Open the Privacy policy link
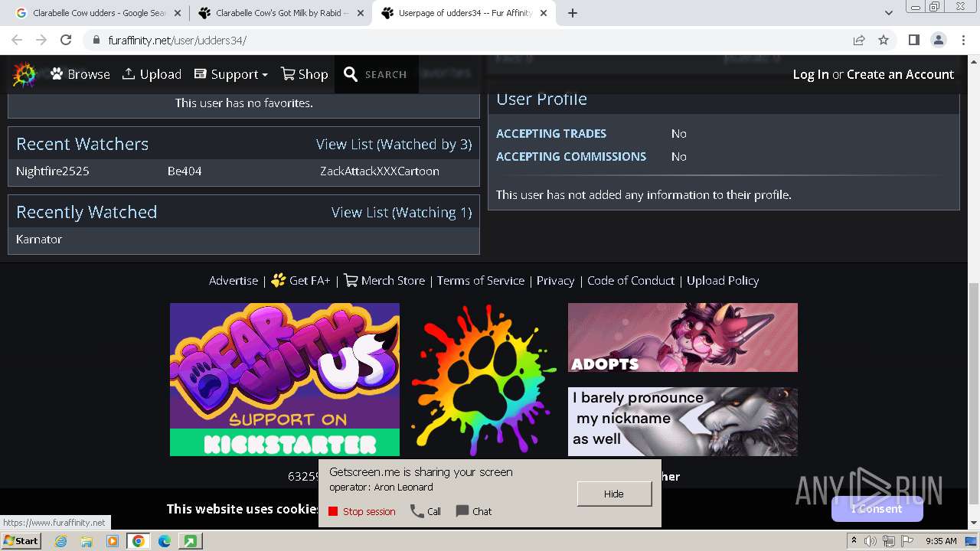Screen dimensions: 980x551 click(x=555, y=280)
